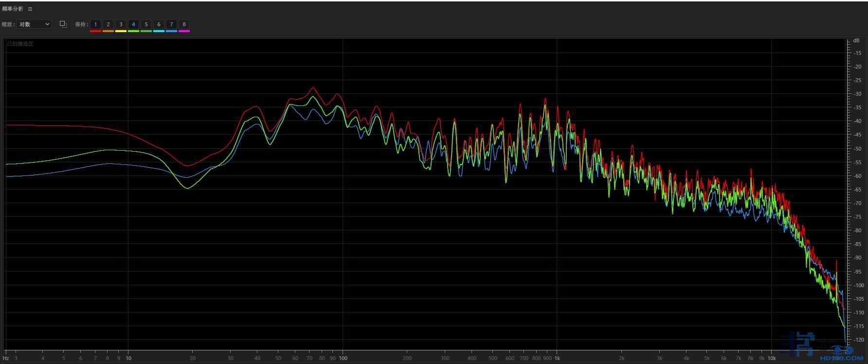The image size is (868, 364).
Task: Click the 已扫描选区 label in the graph
Action: click(20, 44)
